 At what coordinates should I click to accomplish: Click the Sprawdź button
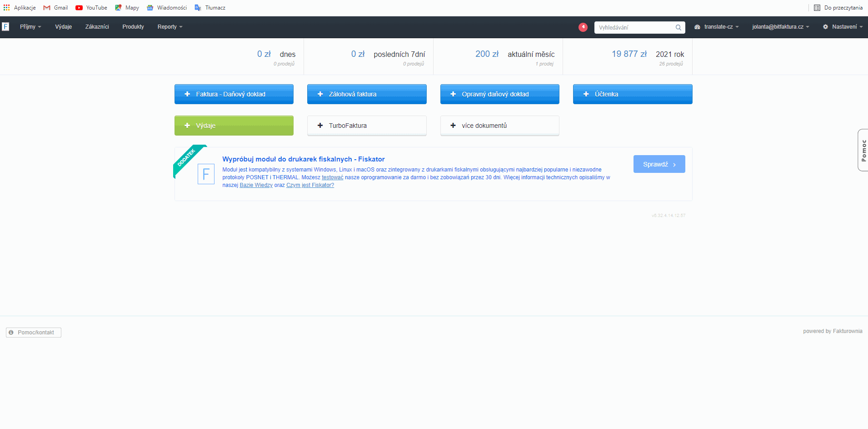point(659,164)
